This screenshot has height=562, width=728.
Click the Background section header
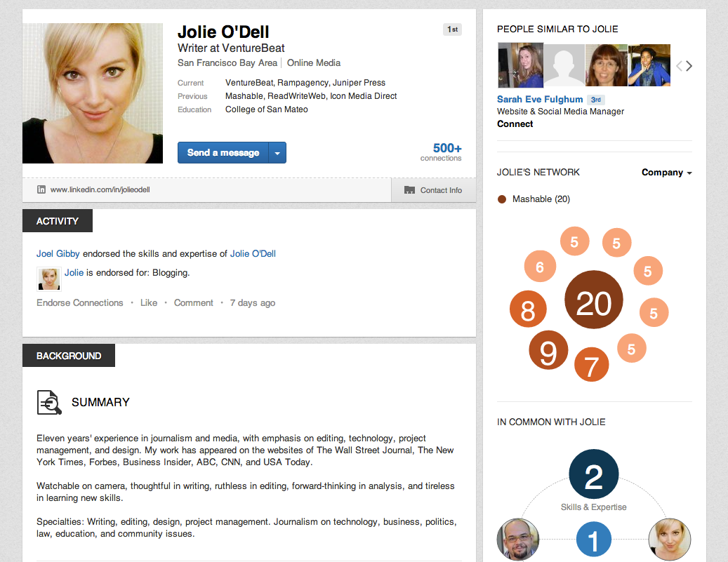click(x=69, y=356)
